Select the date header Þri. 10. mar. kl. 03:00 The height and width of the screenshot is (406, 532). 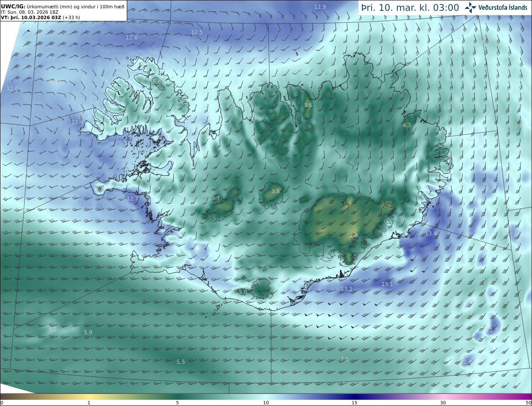pos(410,7)
